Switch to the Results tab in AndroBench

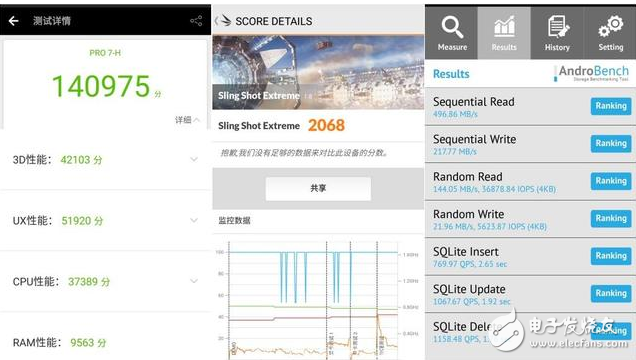(504, 33)
